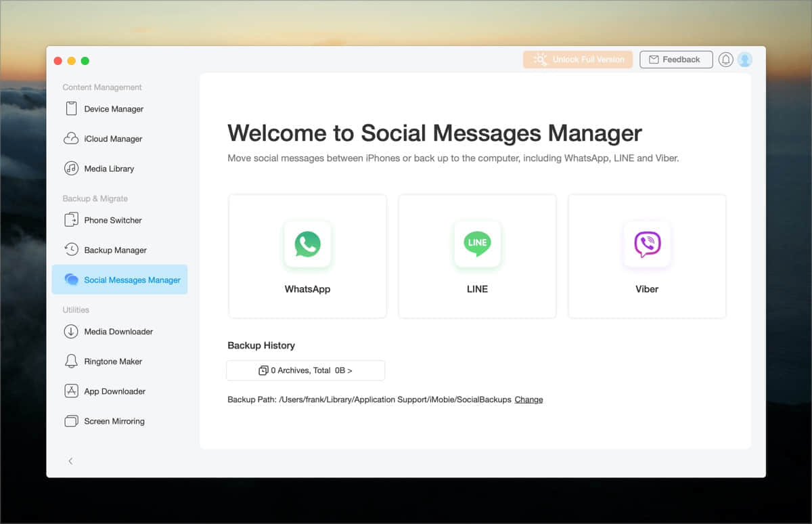The width and height of the screenshot is (812, 524).
Task: Select the LINE card label
Action: (x=477, y=289)
